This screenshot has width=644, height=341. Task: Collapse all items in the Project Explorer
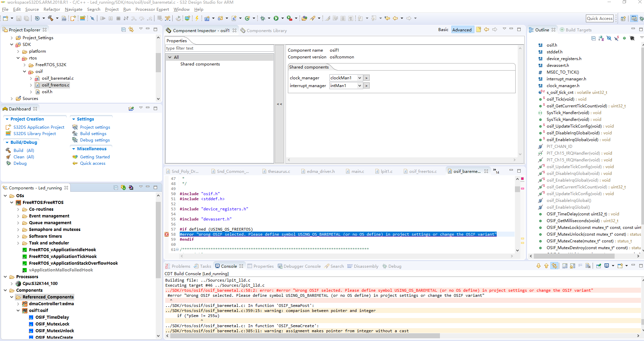123,30
